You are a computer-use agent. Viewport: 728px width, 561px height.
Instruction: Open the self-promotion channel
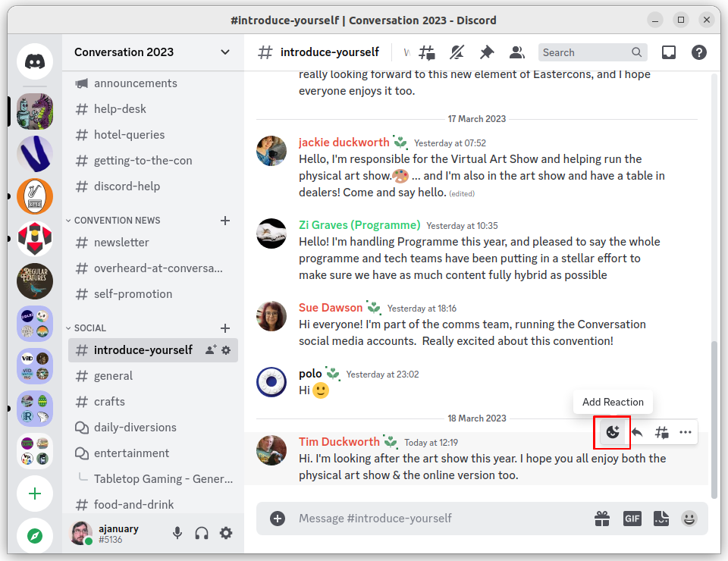point(152,293)
